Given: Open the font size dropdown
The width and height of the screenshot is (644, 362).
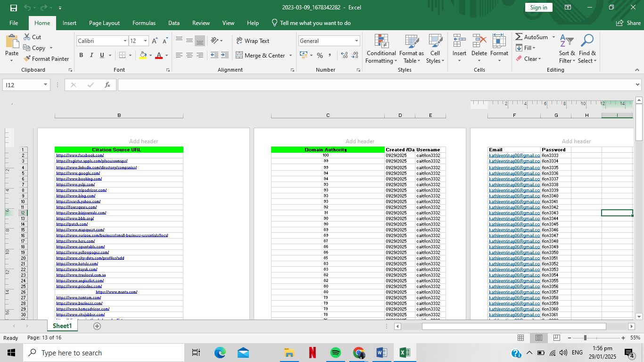Looking at the screenshot, I should pos(145,41).
